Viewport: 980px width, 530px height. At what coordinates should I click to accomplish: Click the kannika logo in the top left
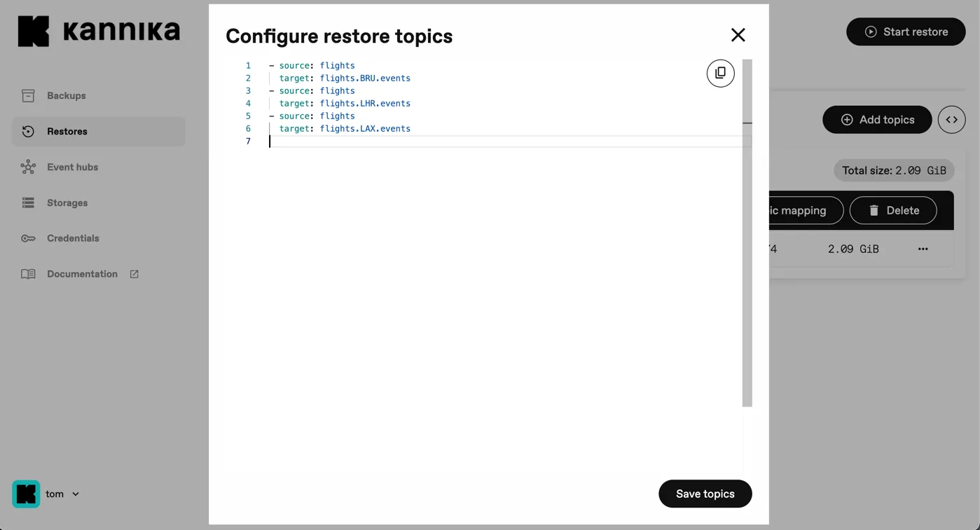pyautogui.click(x=98, y=31)
